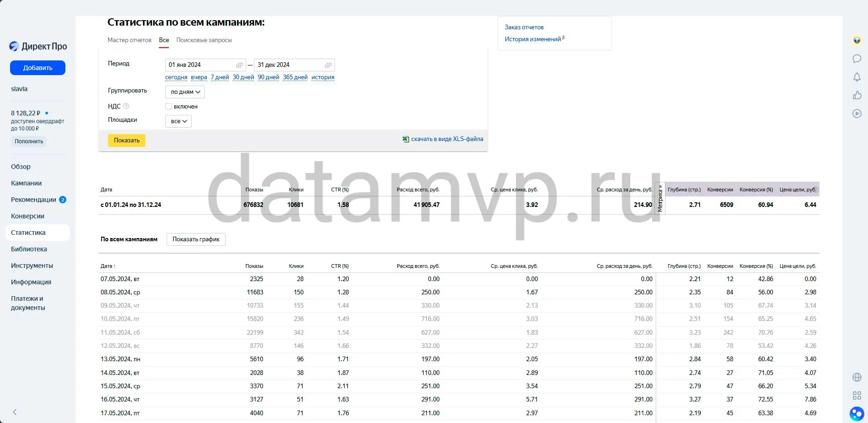Sort table by Дата column header
This screenshot has height=423, width=868.
point(108,266)
